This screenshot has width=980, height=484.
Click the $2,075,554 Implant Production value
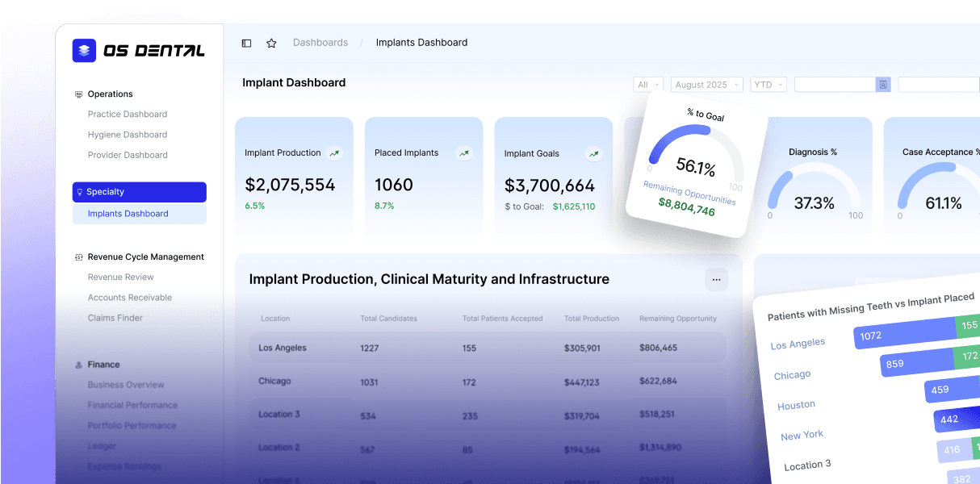pyautogui.click(x=290, y=185)
